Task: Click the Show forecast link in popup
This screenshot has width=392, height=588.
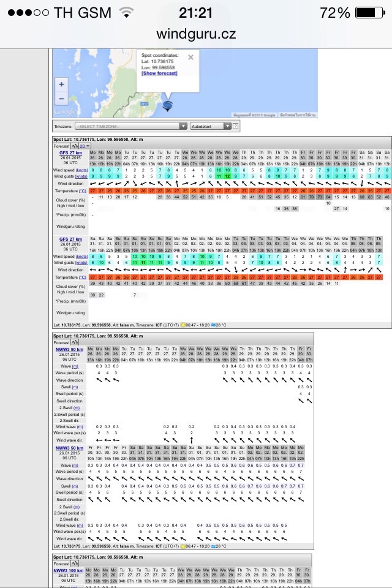Action: click(159, 73)
